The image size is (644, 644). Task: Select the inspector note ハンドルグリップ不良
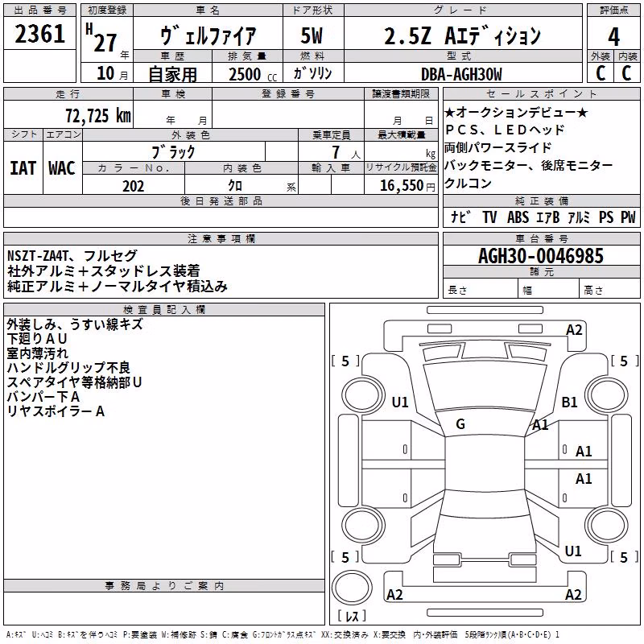point(68,368)
